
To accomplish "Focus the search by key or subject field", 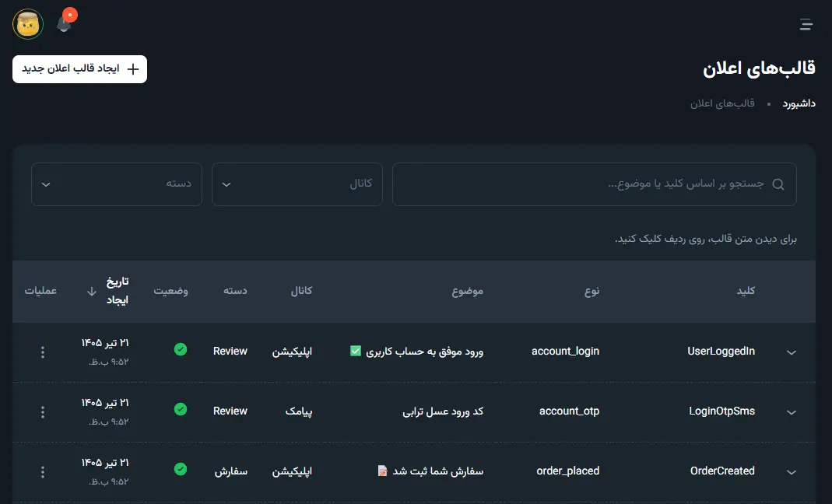I will coord(595,184).
